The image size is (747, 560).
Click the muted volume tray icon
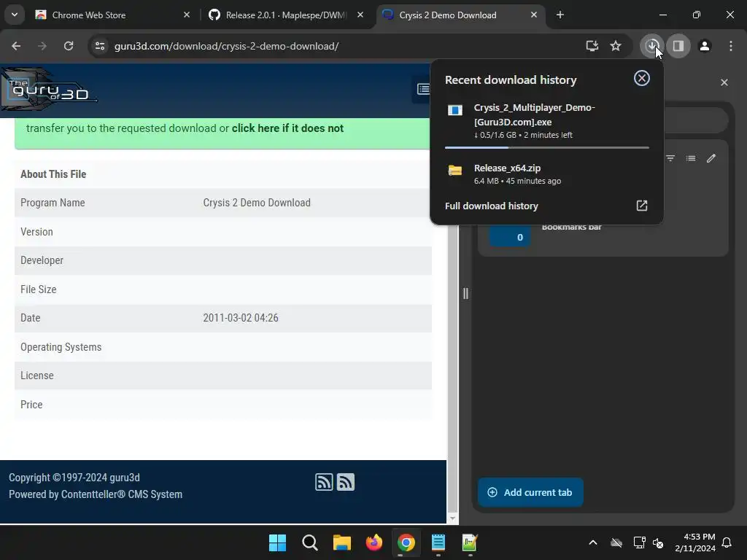[x=658, y=542]
